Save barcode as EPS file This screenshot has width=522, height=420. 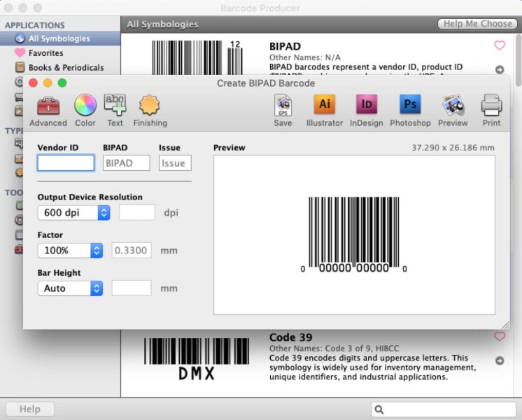pyautogui.click(x=283, y=111)
